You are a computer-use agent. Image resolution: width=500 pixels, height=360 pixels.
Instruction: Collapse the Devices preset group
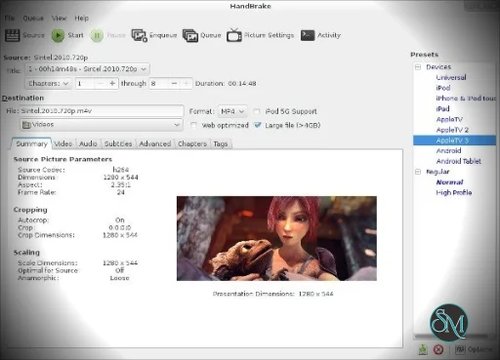point(418,67)
